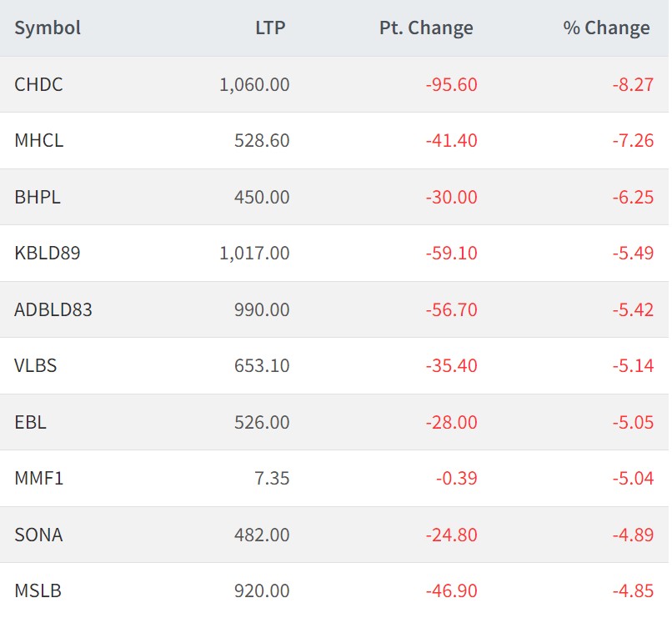Select the -8.27 percent change cell
The image size is (672, 618).
632,84
